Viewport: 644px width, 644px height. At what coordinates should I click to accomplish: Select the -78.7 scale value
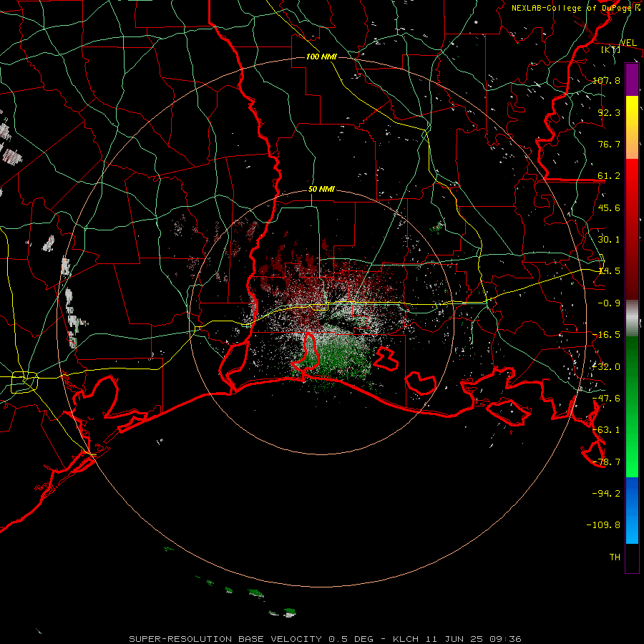(606, 462)
